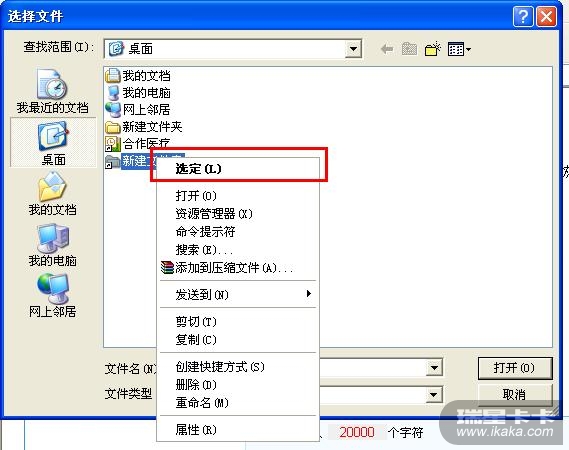Expand the file name combo box arrow
The height and width of the screenshot is (450, 569).
pos(434,368)
